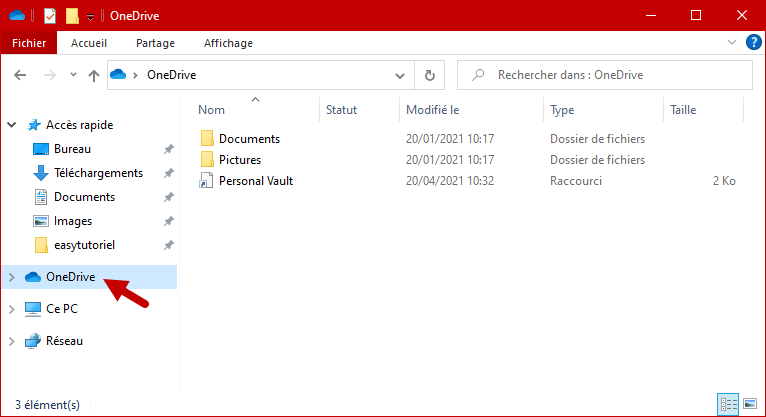The image size is (766, 417).
Task: Select Documents in the Accès rapide list
Action: click(85, 197)
